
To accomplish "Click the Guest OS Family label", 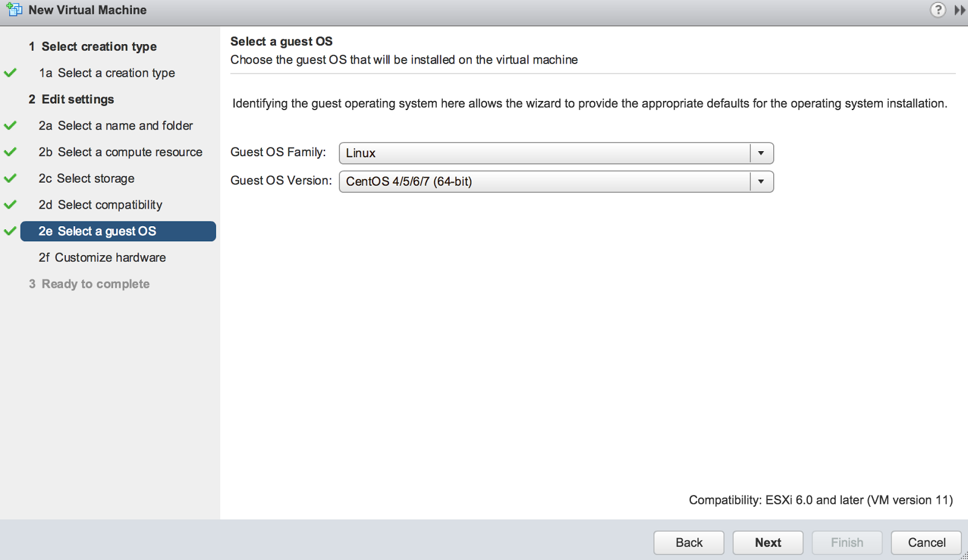I will 278,152.
